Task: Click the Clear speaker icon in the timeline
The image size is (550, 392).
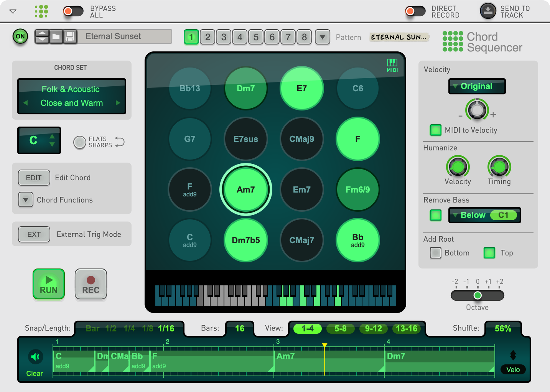Action: pos(35,357)
